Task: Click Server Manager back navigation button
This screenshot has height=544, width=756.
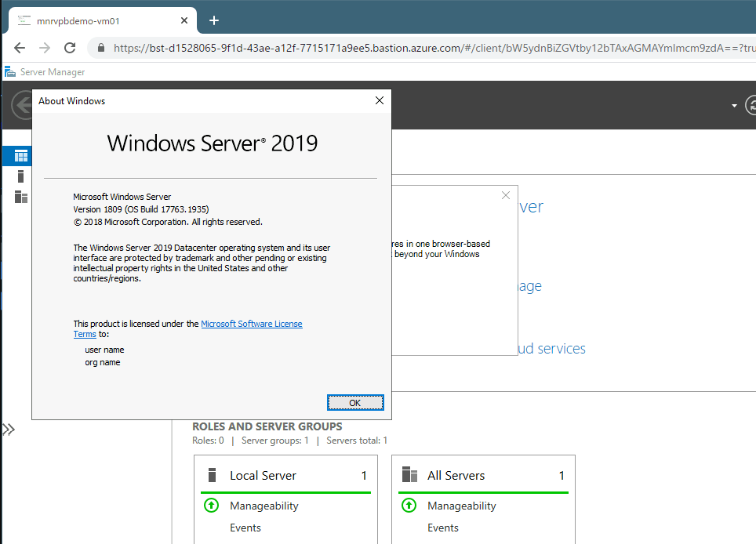Action: coord(22,104)
